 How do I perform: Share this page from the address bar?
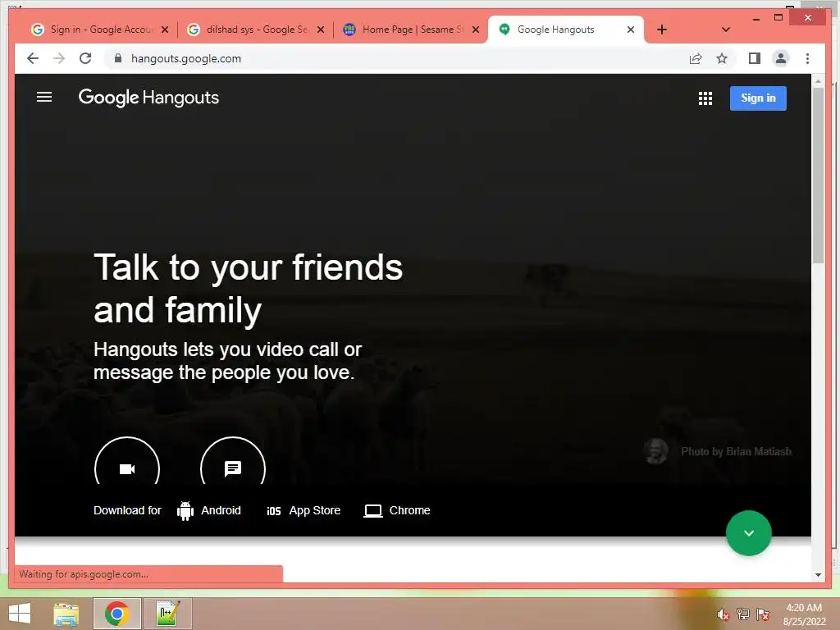click(696, 58)
